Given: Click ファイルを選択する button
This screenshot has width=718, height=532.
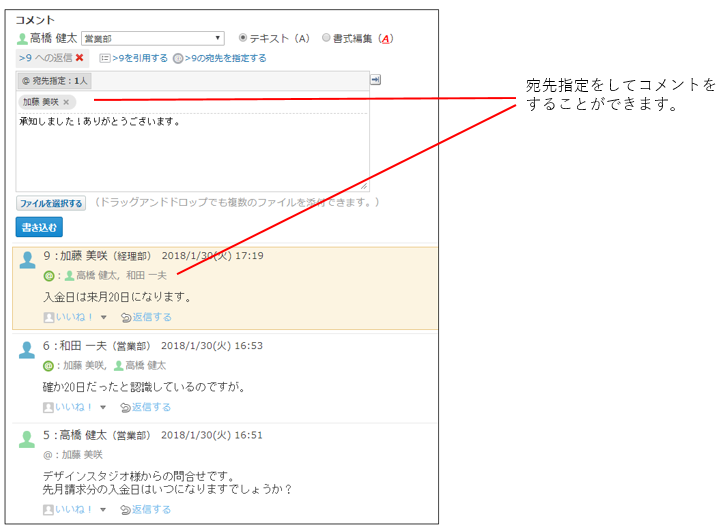Looking at the screenshot, I should 51,203.
